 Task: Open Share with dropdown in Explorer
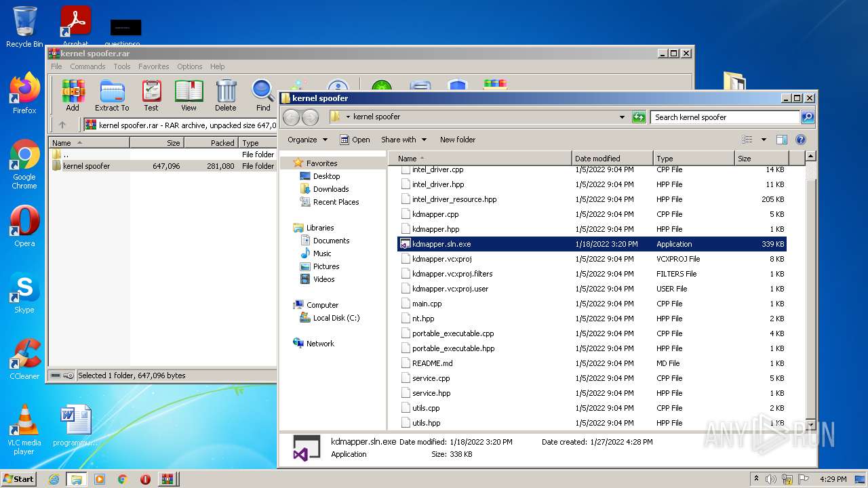point(404,140)
